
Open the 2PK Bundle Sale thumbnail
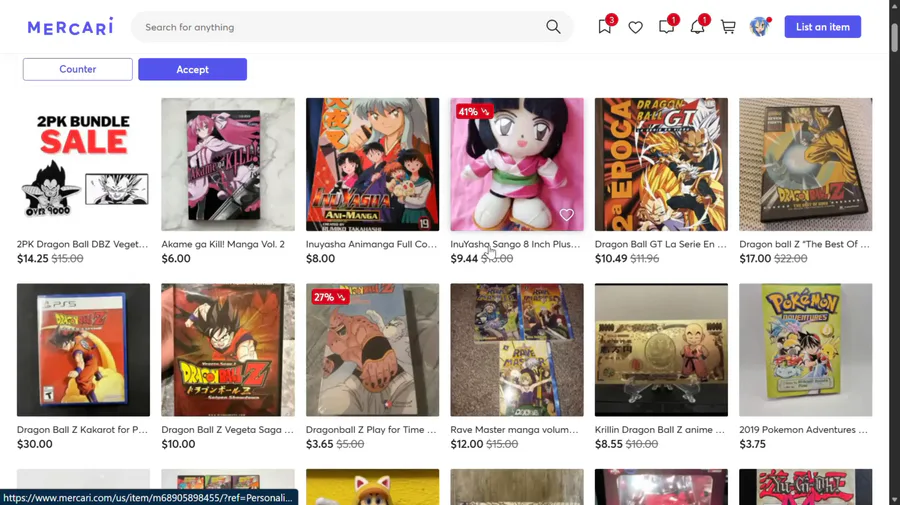tap(83, 164)
